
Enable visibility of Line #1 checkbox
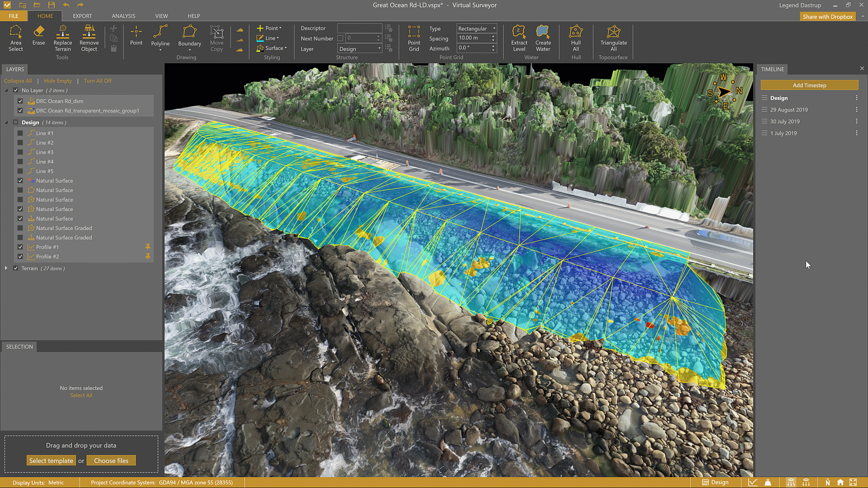click(20, 133)
